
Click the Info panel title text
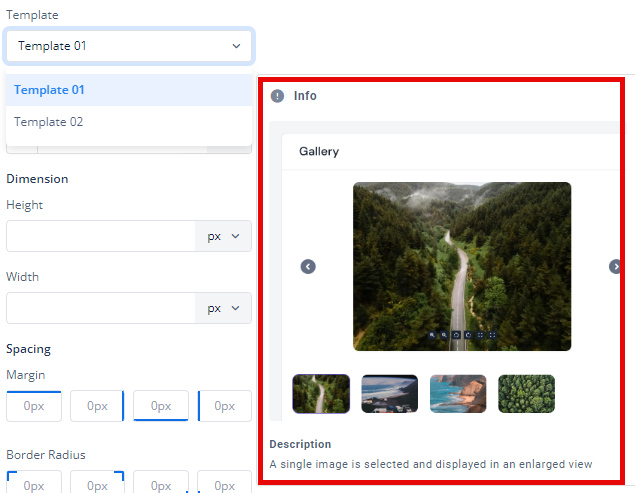[305, 96]
